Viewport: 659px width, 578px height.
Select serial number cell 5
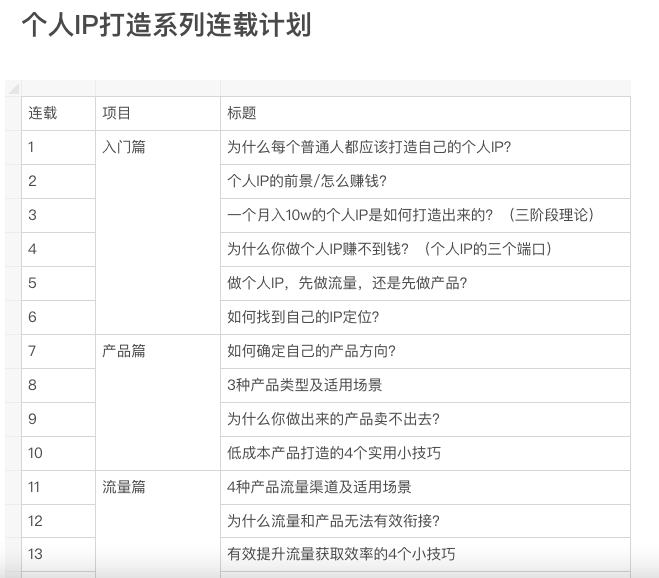(x=58, y=284)
